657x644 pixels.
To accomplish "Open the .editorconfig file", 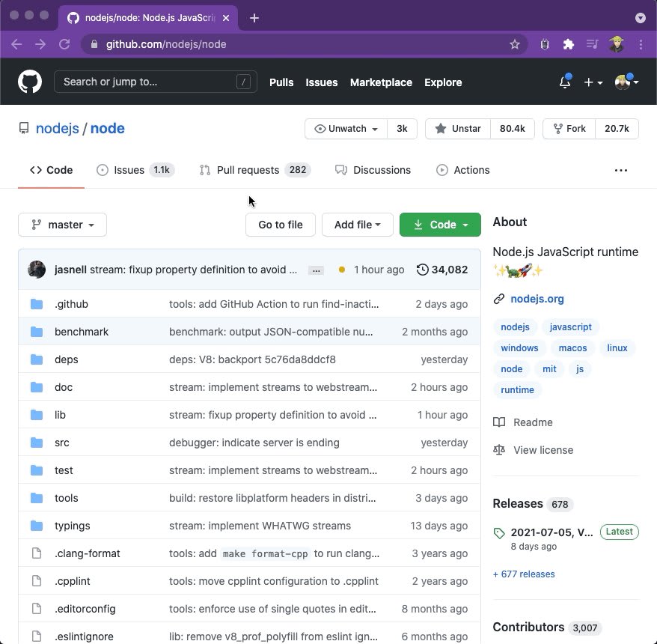I will click(85, 609).
